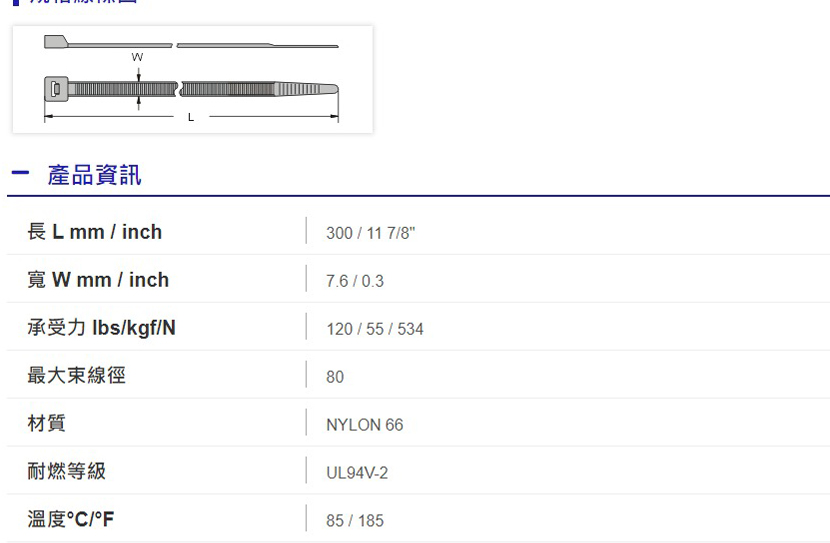Click the UL94V-2 flammability value

click(357, 473)
